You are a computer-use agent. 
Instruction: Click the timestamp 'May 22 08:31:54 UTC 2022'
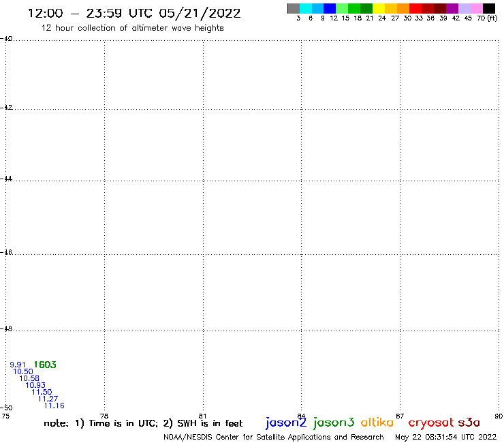446,437
